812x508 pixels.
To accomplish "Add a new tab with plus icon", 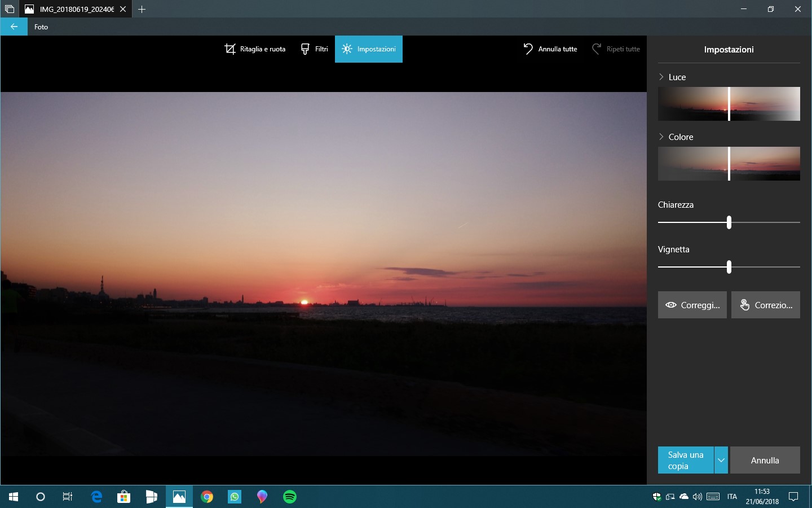I will [142, 9].
